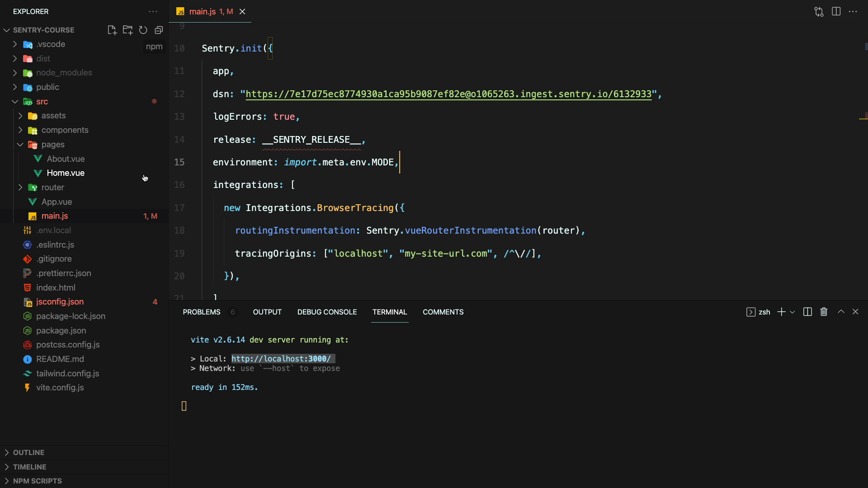868x488 pixels.
Task: Split the editor to the right
Action: 836,11
